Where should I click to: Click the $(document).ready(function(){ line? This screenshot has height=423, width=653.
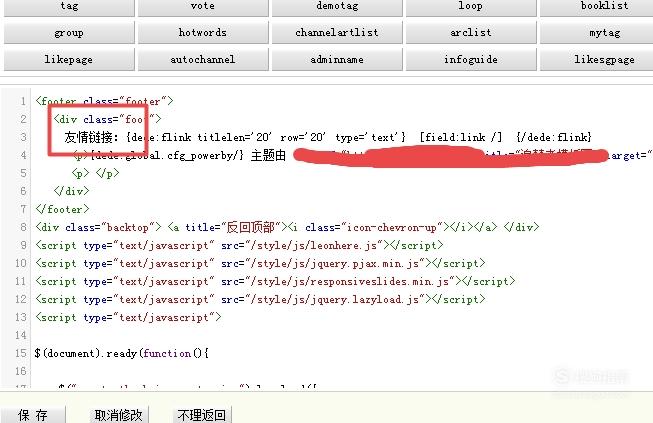click(122, 353)
